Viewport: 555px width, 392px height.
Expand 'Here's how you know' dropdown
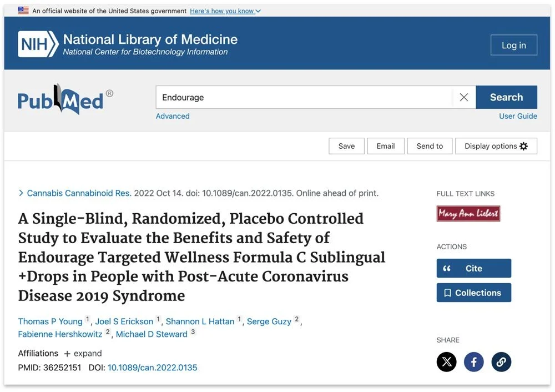(225, 11)
